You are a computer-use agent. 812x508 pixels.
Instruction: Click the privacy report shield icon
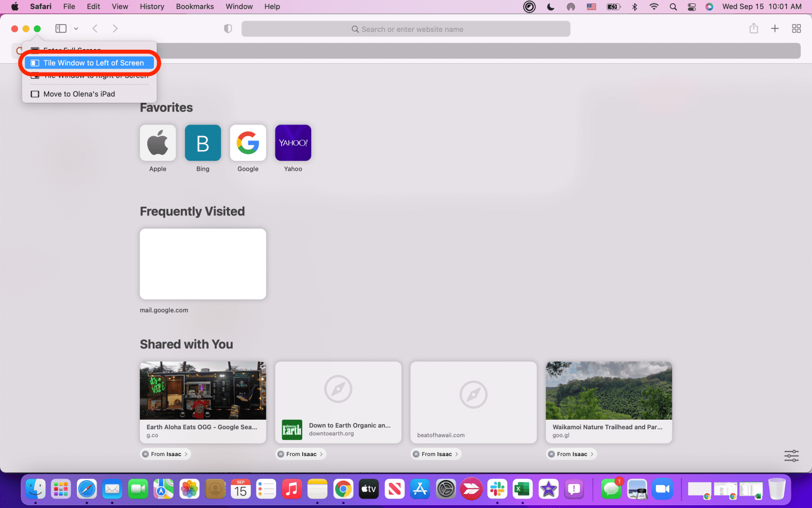click(x=228, y=28)
